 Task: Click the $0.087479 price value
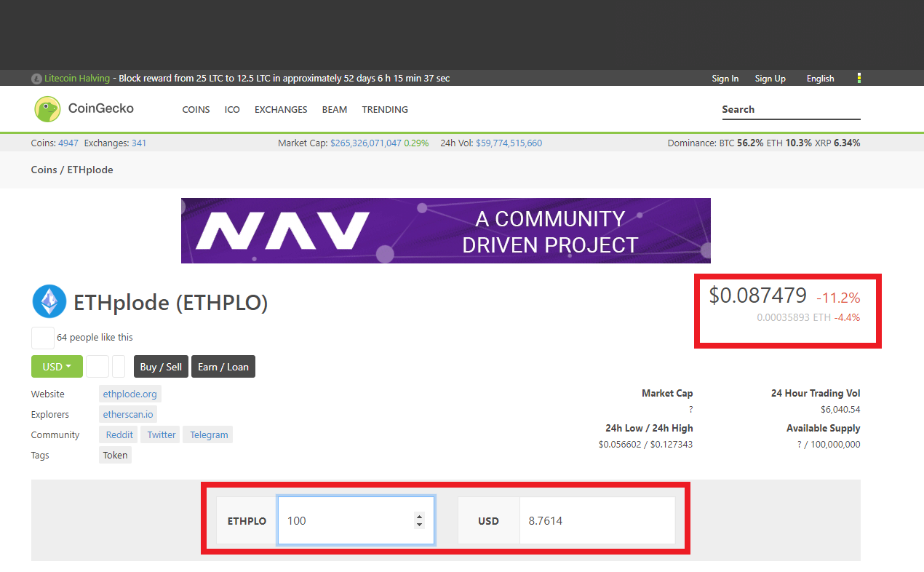(758, 295)
